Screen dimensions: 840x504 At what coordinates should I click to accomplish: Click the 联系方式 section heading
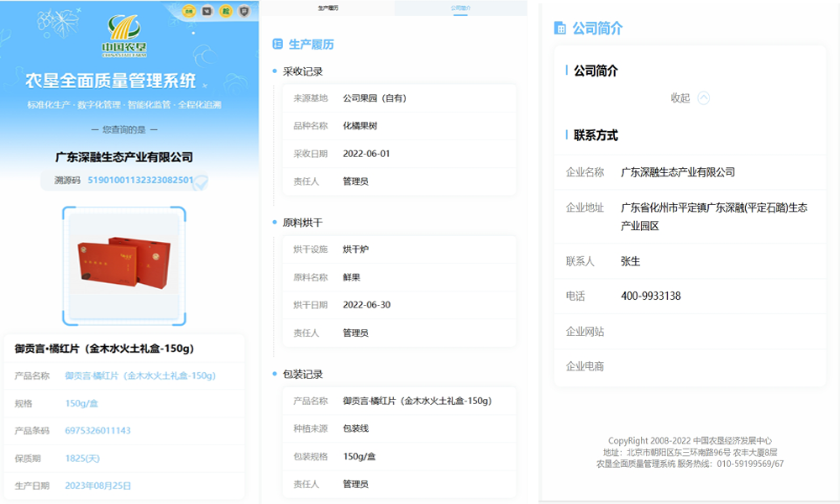(x=596, y=135)
